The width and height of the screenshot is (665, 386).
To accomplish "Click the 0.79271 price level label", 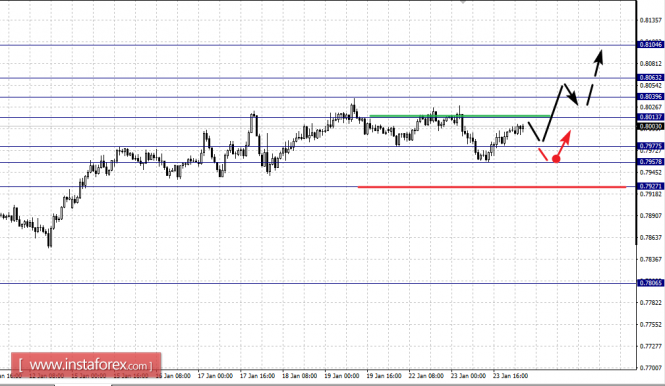I will 650,186.
